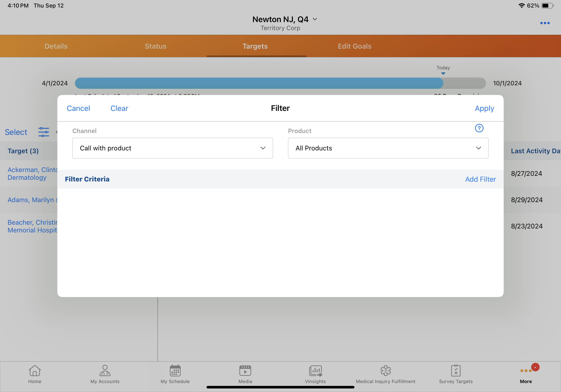Open the top-right ellipsis menu
Image resolution: width=561 pixels, height=392 pixels.
coord(545,23)
